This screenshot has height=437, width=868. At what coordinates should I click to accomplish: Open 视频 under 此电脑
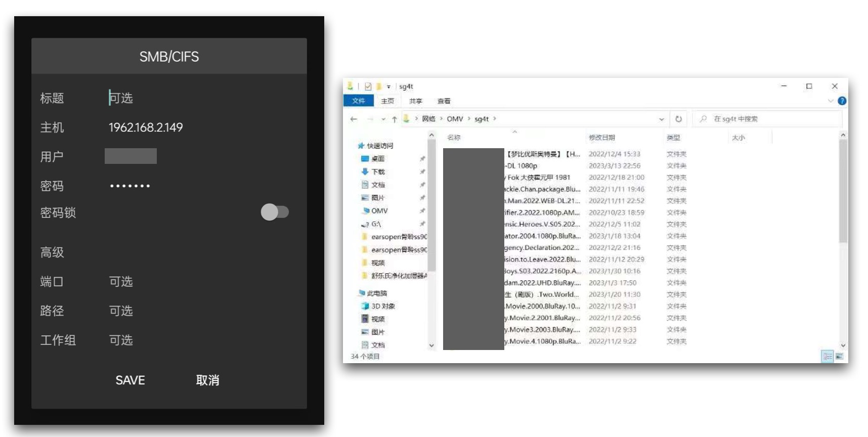[373, 319]
